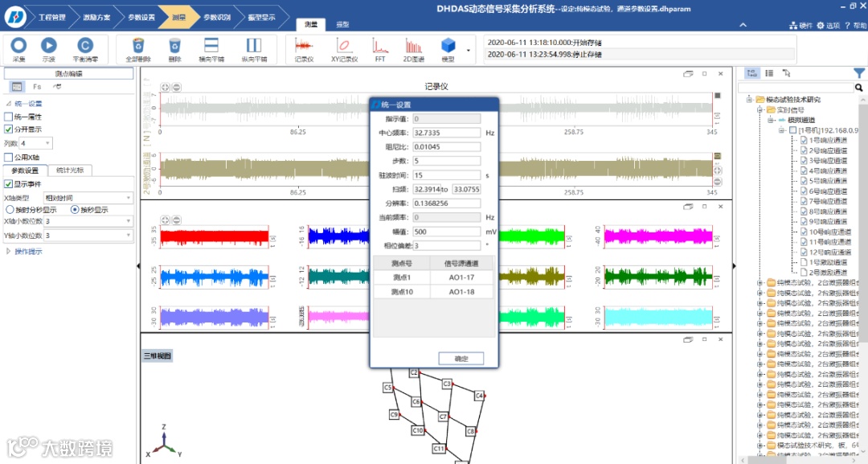Viewport: 868px width, 464px height.
Task: Open the 列数 dropdown
Action: tap(36, 143)
